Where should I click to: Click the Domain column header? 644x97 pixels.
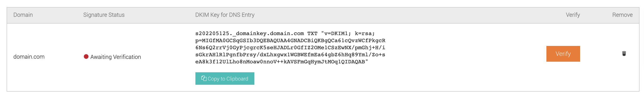[x=23, y=15]
